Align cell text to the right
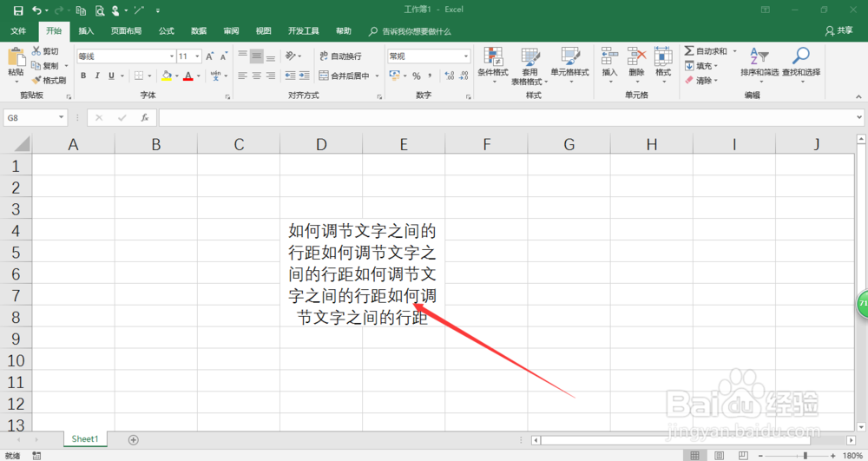868x461 pixels. click(271, 76)
